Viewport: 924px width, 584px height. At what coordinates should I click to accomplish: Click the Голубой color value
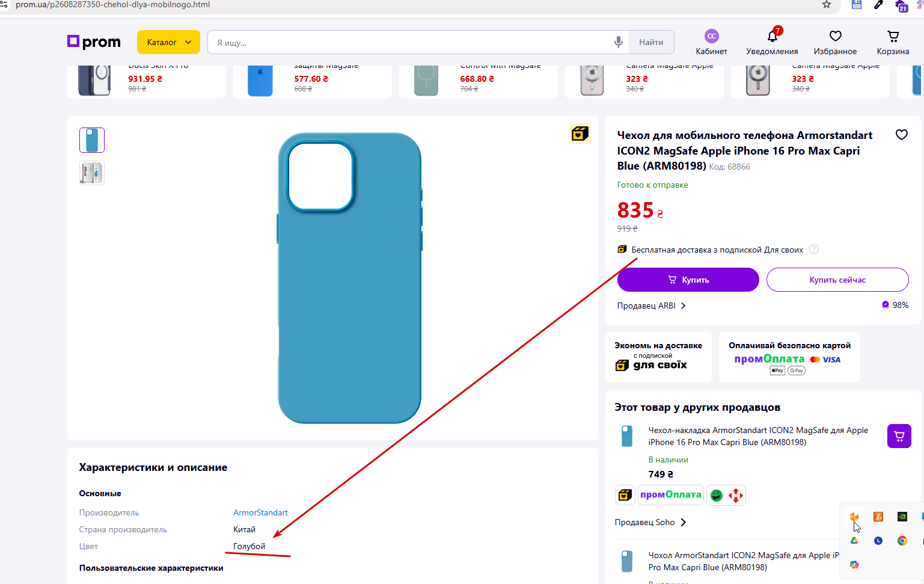pyautogui.click(x=249, y=546)
